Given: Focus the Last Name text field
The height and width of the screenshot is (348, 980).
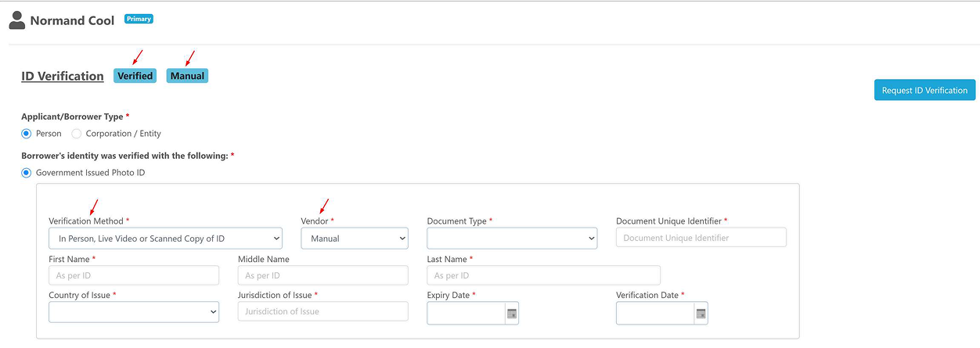Looking at the screenshot, I should [543, 275].
